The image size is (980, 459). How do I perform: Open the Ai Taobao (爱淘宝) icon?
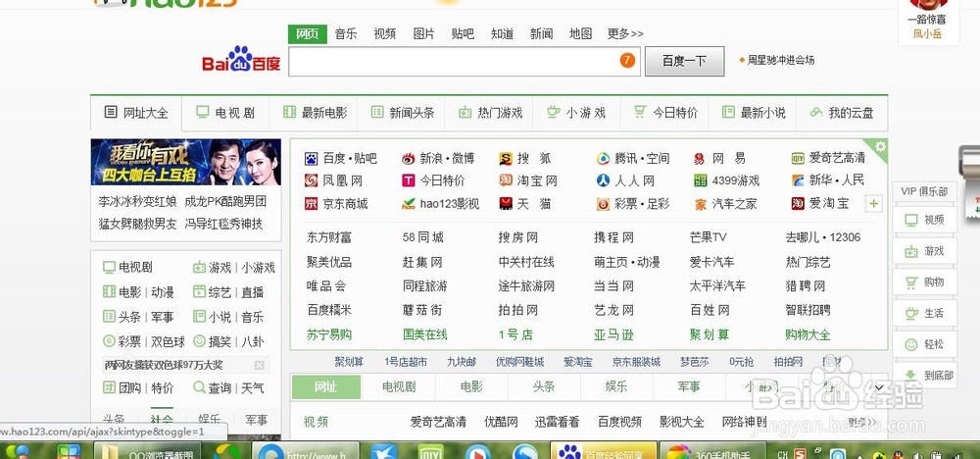click(798, 204)
